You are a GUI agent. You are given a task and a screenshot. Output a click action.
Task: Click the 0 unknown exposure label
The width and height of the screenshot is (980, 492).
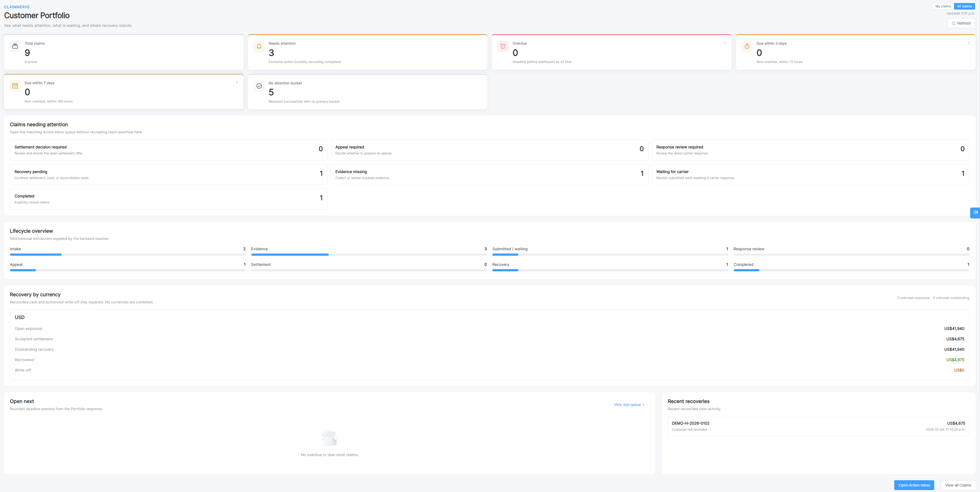[x=913, y=298]
